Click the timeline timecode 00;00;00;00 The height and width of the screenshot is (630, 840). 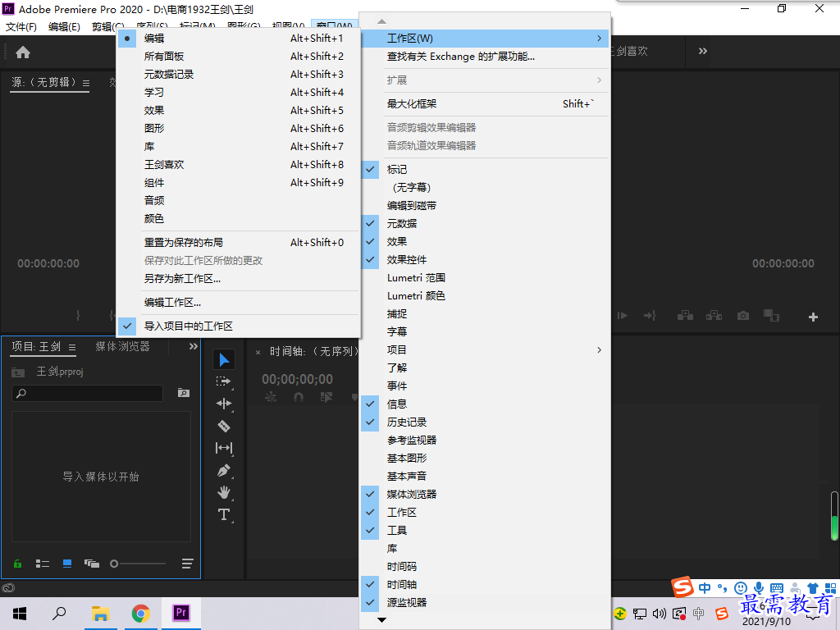pyautogui.click(x=297, y=379)
